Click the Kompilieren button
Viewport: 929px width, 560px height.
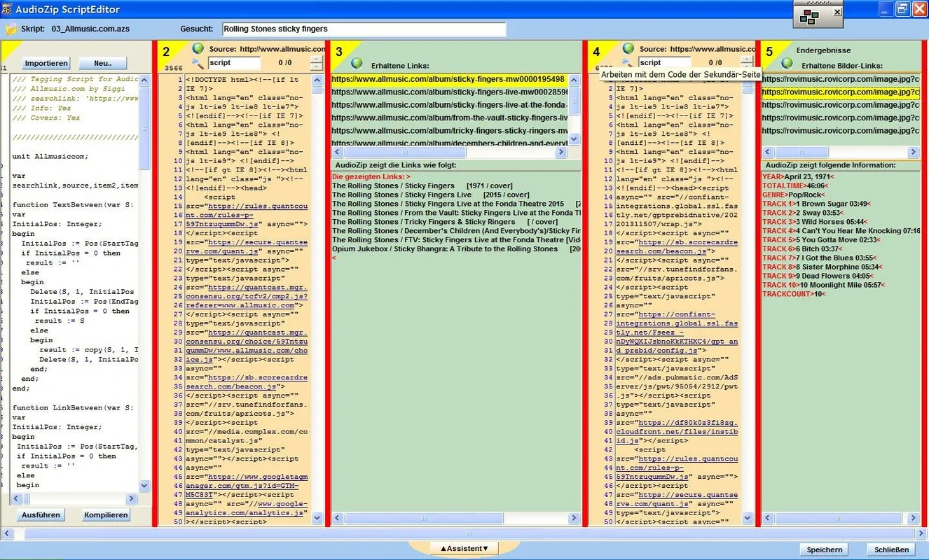click(106, 514)
